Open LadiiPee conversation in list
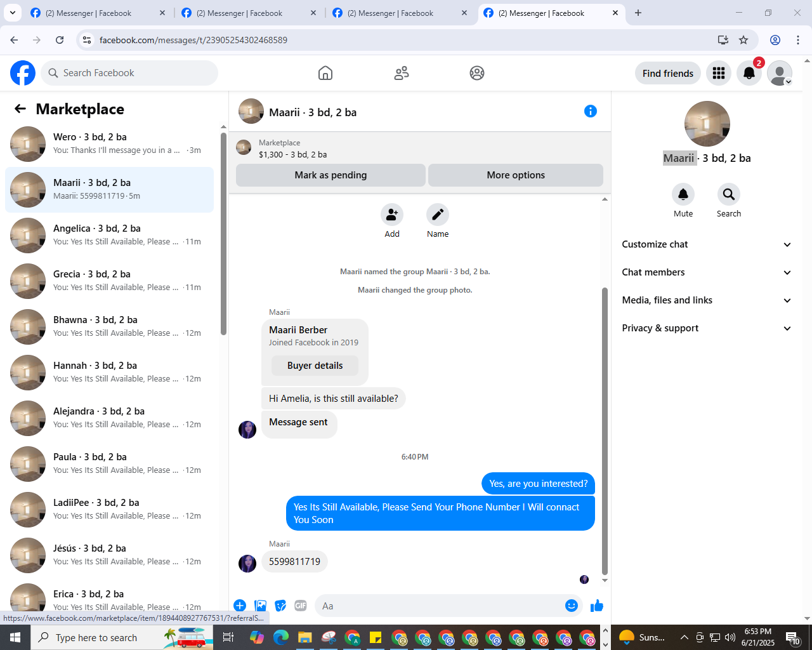The image size is (812, 650). pyautogui.click(x=109, y=510)
